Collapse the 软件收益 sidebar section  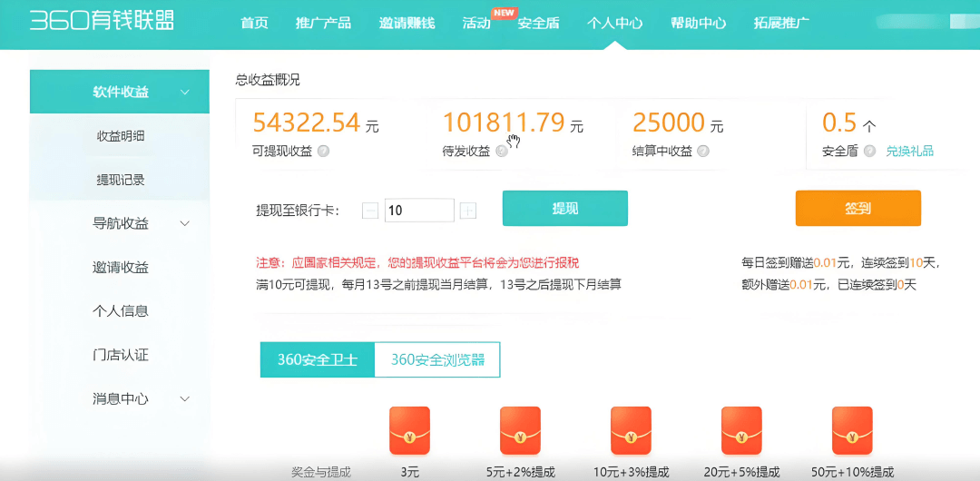185,92
